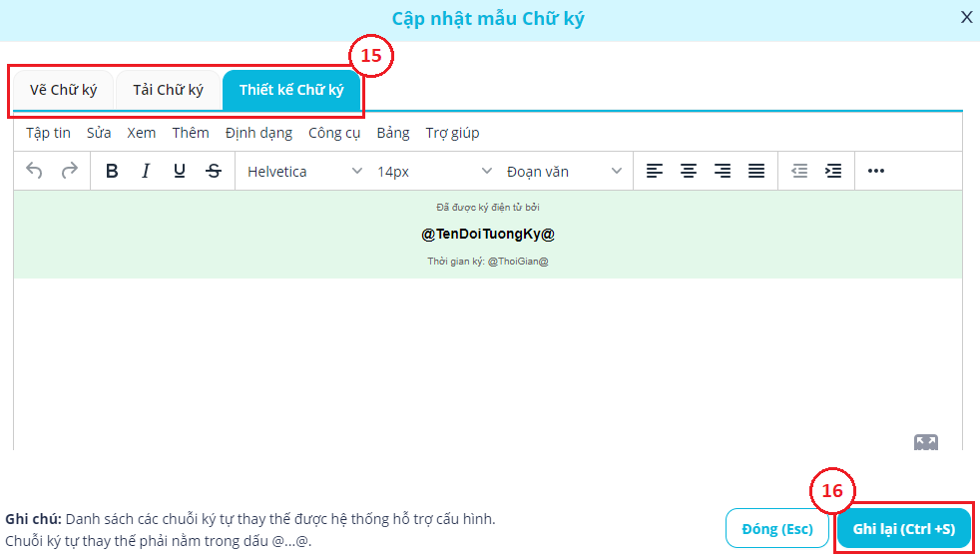The height and width of the screenshot is (558, 980).
Task: Click the Undo arrow icon
Action: (35, 171)
